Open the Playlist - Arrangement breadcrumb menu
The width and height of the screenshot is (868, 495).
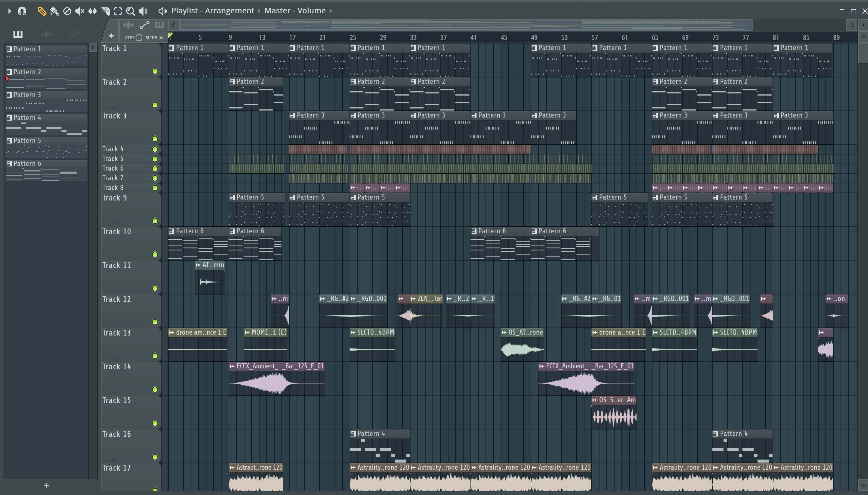coord(213,11)
